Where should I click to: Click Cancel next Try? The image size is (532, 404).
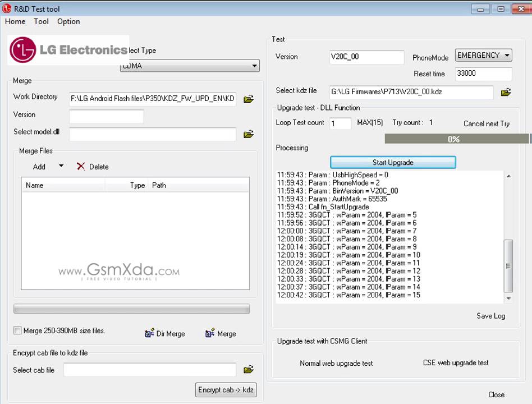click(x=487, y=123)
